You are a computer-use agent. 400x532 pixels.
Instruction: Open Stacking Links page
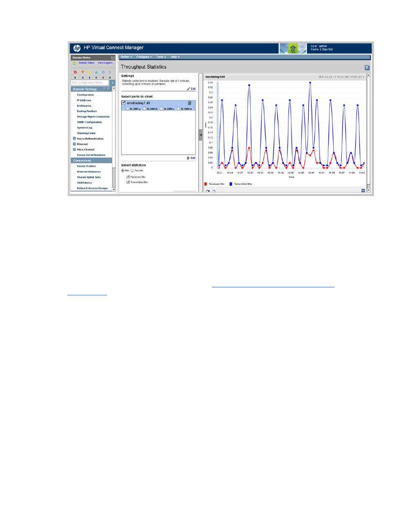pyautogui.click(x=86, y=133)
